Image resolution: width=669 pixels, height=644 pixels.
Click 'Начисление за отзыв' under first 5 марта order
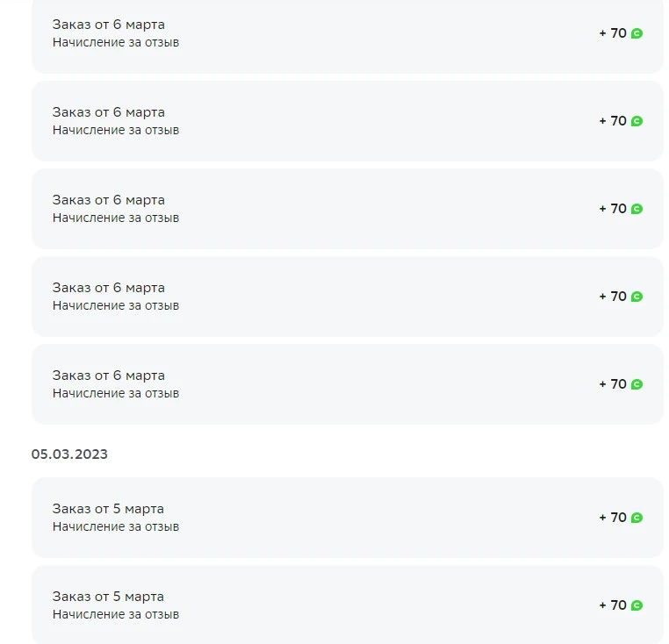[x=116, y=527]
